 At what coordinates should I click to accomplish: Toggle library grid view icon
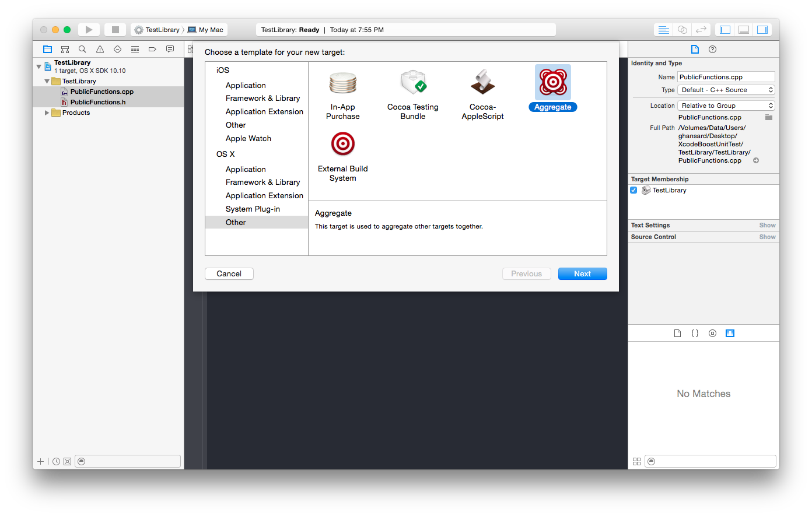point(636,461)
